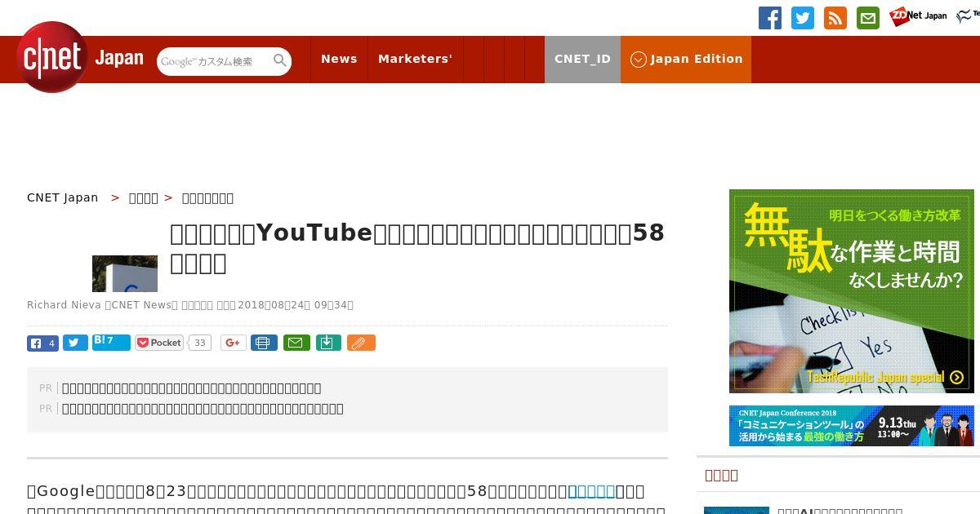Focus the Google custom search field
This screenshot has width=980, height=514.
click(214, 61)
